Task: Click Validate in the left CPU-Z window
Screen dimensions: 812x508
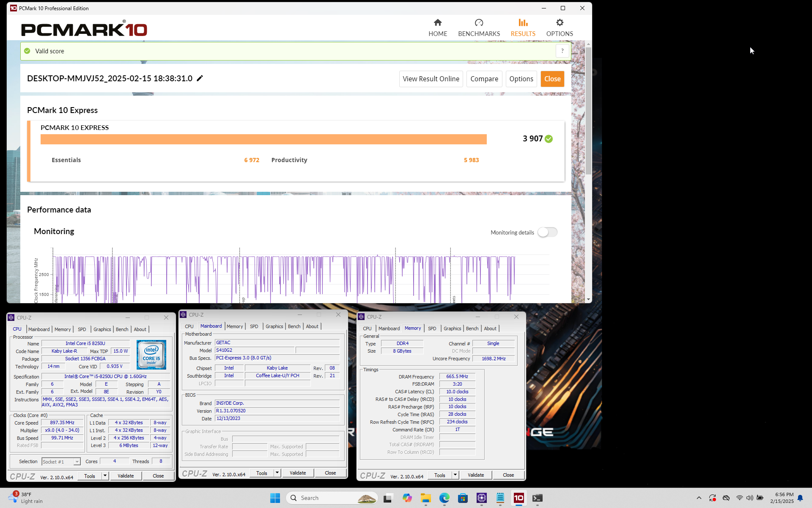Action: (126, 476)
